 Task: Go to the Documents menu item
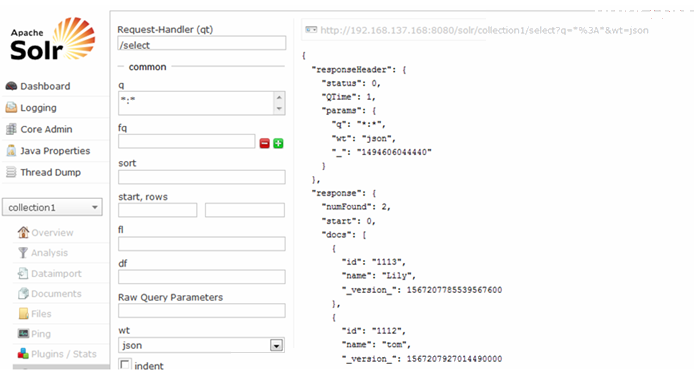click(x=50, y=294)
